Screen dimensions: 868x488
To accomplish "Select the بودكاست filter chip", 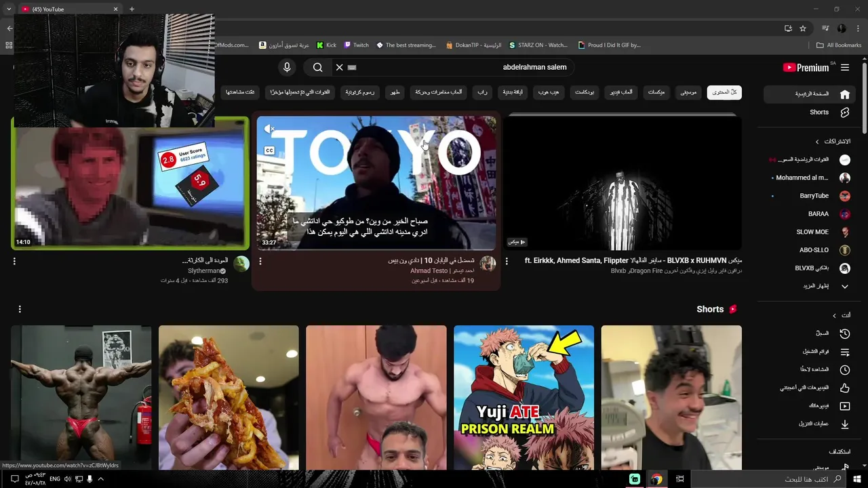I will point(585,92).
